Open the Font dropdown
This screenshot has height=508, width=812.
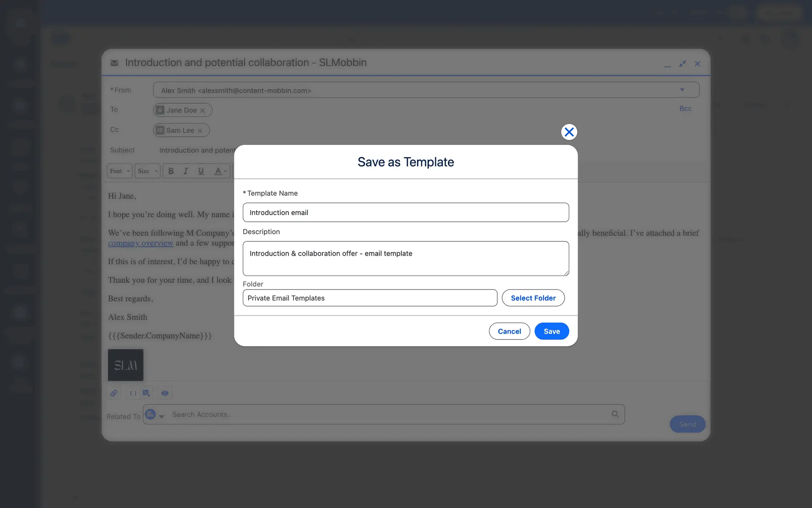(120, 171)
